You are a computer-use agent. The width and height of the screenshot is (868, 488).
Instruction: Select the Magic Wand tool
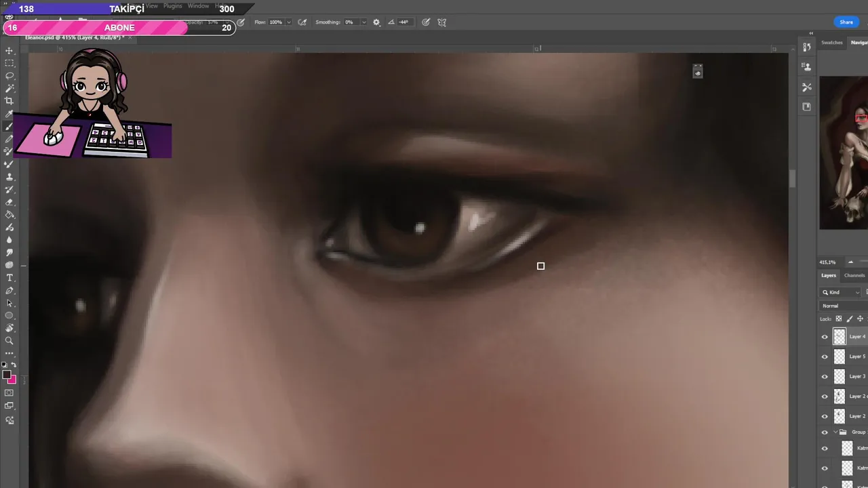9,88
